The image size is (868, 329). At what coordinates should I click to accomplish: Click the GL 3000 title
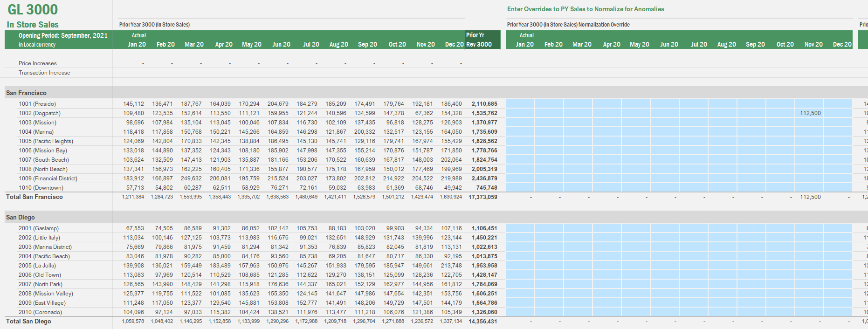pos(33,10)
